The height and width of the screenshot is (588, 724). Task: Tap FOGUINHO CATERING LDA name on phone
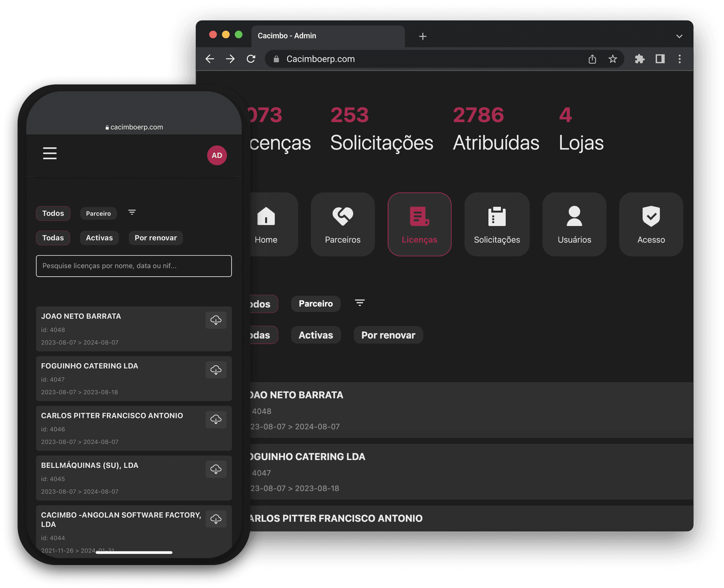(x=90, y=366)
